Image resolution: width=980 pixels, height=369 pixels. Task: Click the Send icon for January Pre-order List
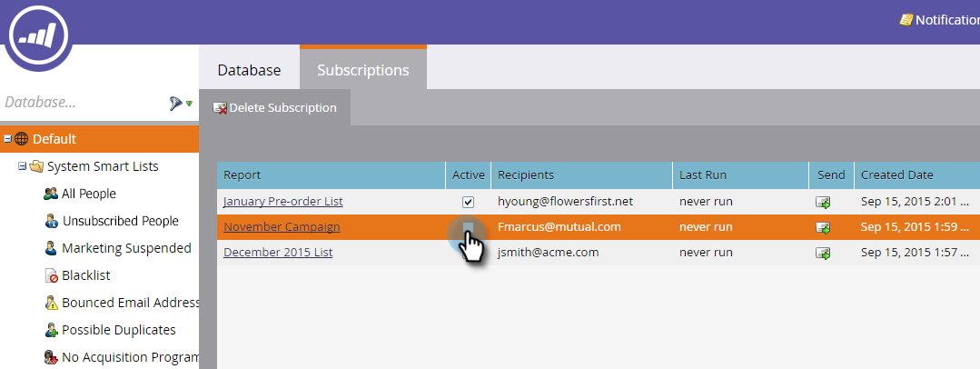tap(824, 202)
